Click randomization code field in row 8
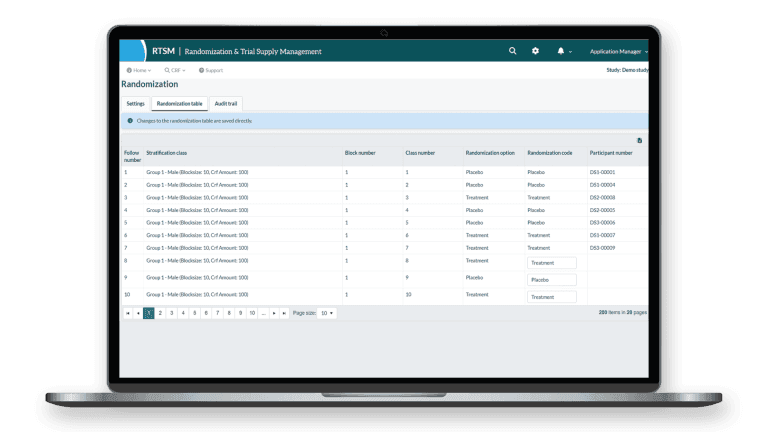 coord(552,263)
